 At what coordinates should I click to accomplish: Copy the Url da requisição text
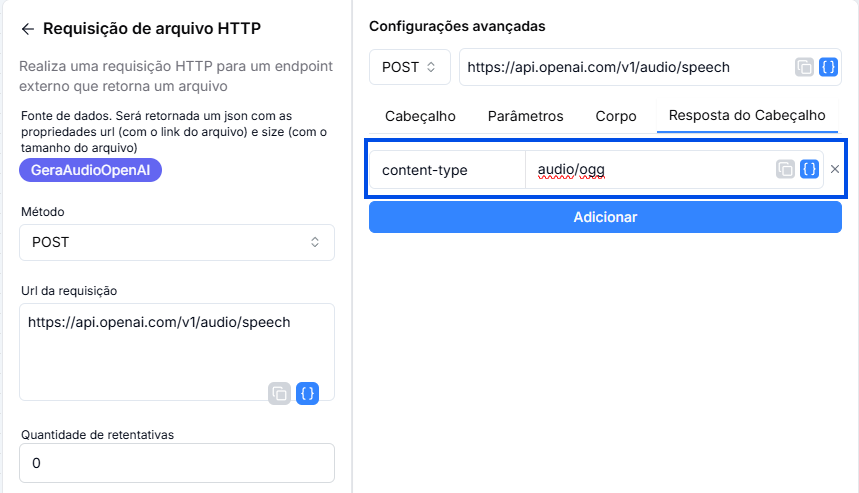pyautogui.click(x=279, y=393)
